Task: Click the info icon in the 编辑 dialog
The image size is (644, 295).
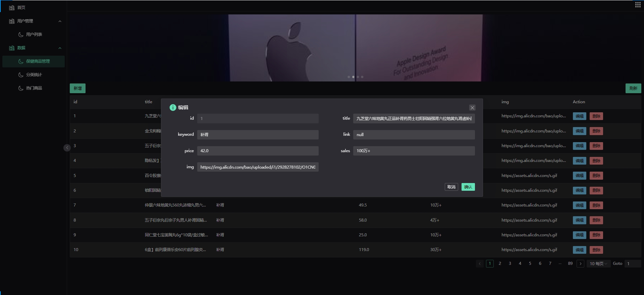Action: (x=173, y=108)
